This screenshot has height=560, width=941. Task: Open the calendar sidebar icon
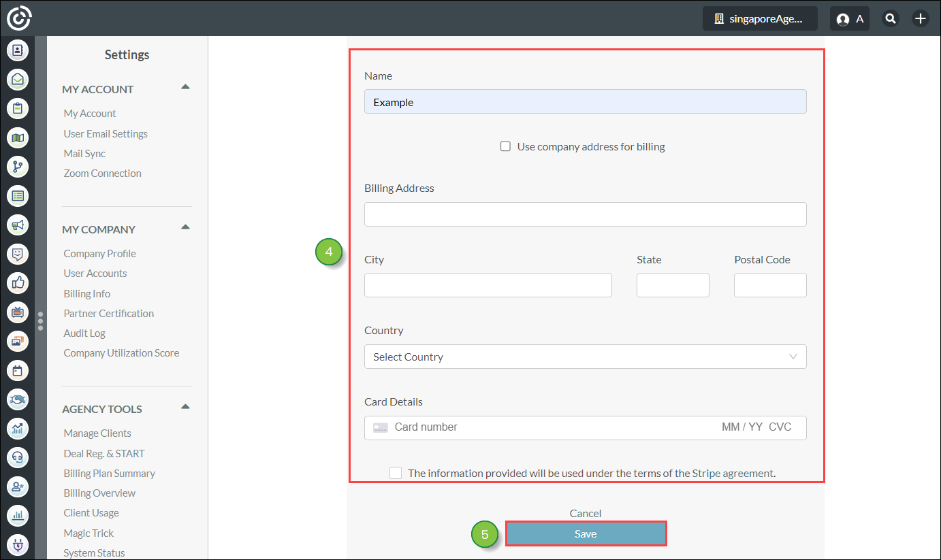tap(18, 370)
